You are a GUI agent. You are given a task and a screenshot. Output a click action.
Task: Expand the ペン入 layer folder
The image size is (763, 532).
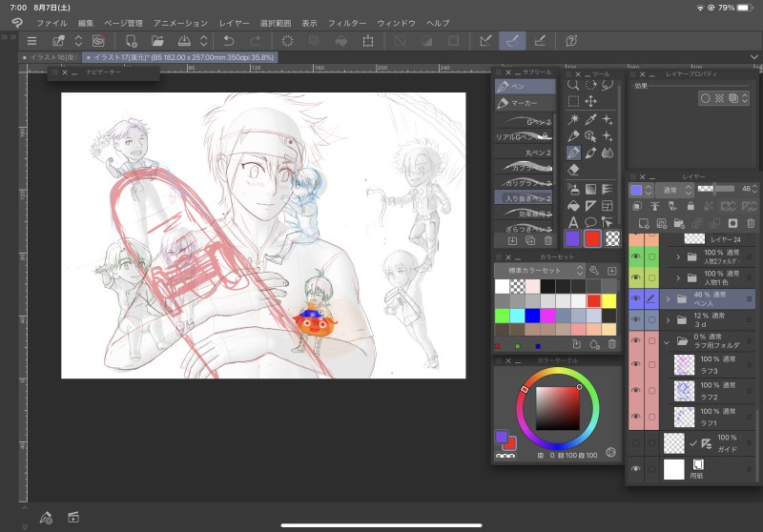pyautogui.click(x=667, y=299)
